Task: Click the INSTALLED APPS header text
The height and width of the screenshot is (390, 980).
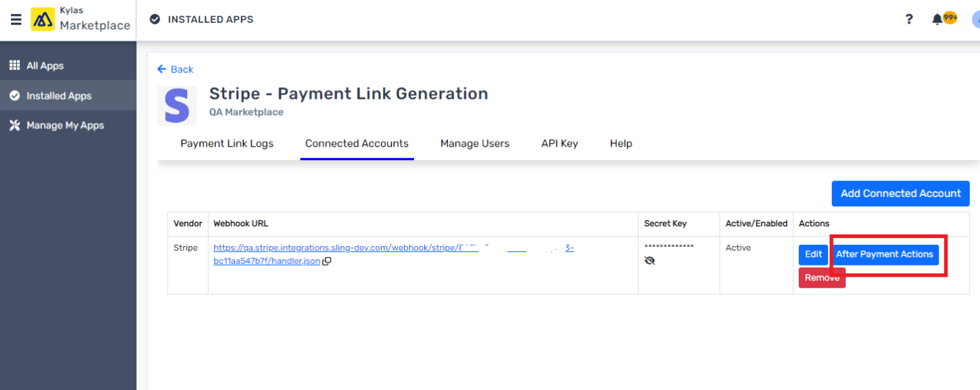Action: (211, 19)
